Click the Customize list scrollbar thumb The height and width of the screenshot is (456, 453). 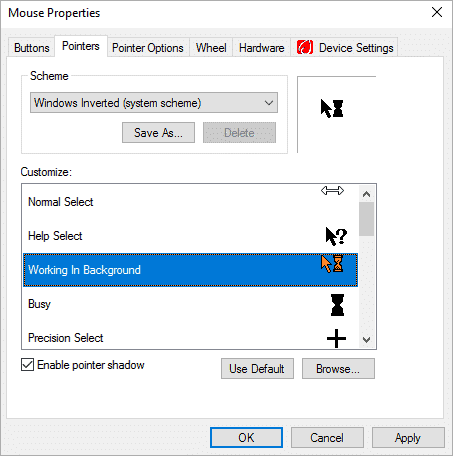pyautogui.click(x=366, y=219)
